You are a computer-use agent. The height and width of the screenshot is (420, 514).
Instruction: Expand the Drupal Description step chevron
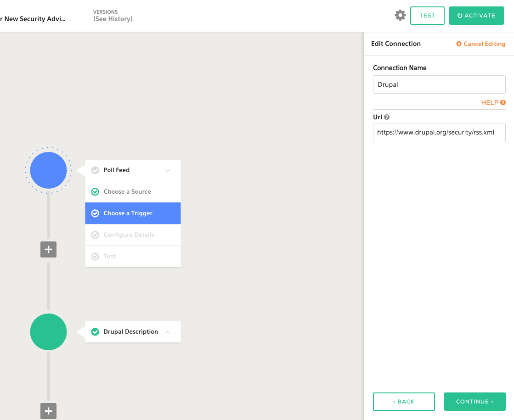tap(168, 332)
